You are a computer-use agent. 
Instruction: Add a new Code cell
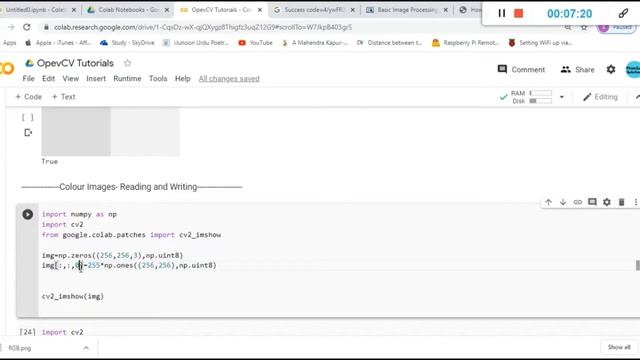28,97
